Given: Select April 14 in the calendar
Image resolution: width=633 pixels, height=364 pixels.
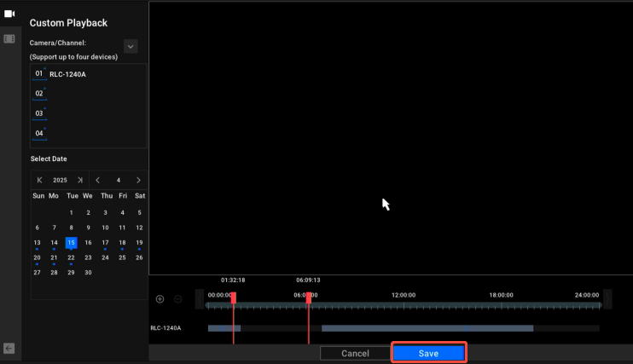Looking at the screenshot, I should 54,243.
